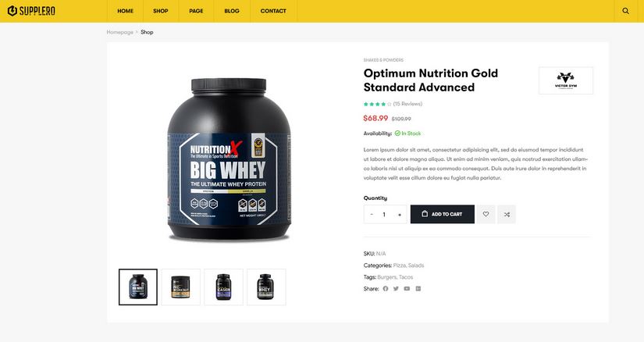Open the 15 Reviews link

tap(407, 104)
